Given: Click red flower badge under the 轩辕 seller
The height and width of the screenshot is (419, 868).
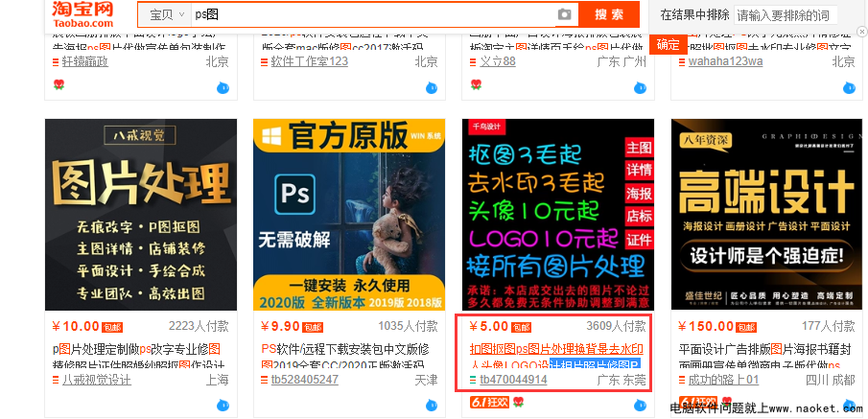Looking at the screenshot, I should click(x=59, y=84).
